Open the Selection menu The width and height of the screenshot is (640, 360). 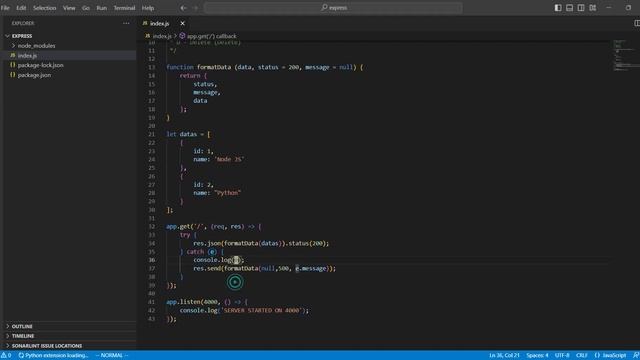(44, 8)
